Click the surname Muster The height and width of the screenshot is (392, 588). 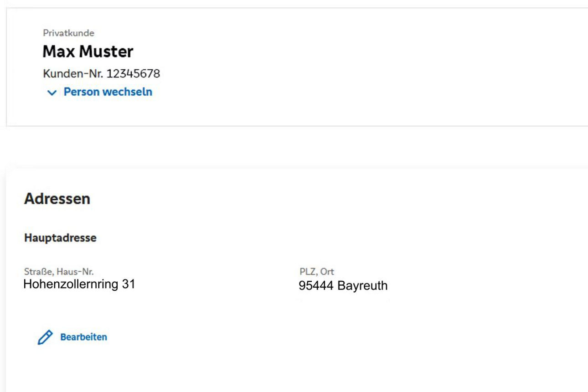pyautogui.click(x=106, y=52)
